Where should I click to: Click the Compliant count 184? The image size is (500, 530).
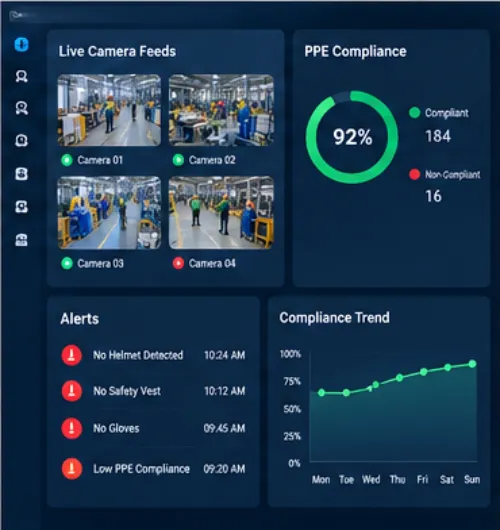438,136
